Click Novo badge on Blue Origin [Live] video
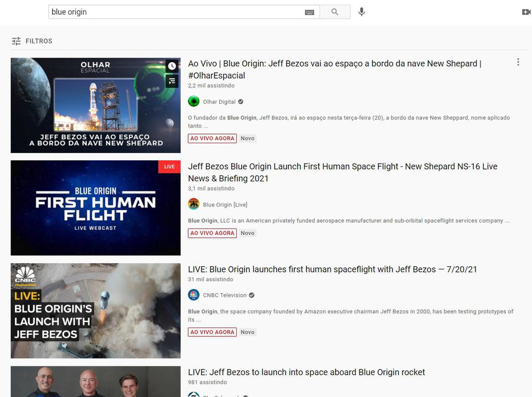This screenshot has height=397, width=532. pos(247,233)
